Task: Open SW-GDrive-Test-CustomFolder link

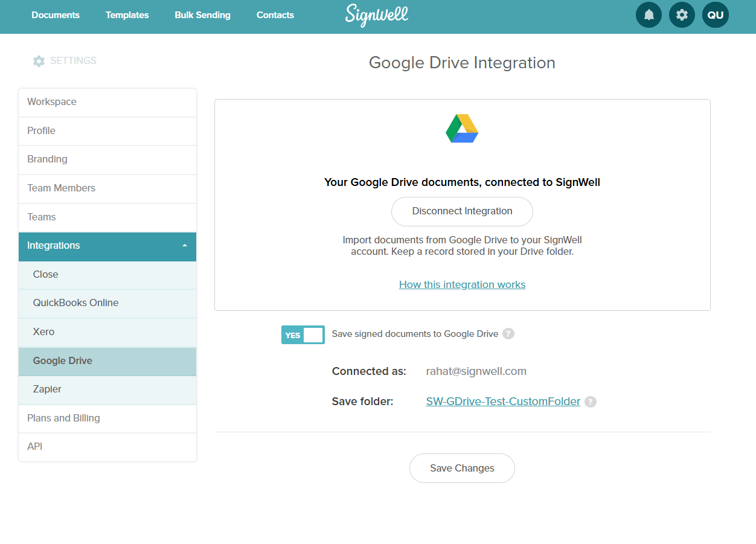Action: 503,402
